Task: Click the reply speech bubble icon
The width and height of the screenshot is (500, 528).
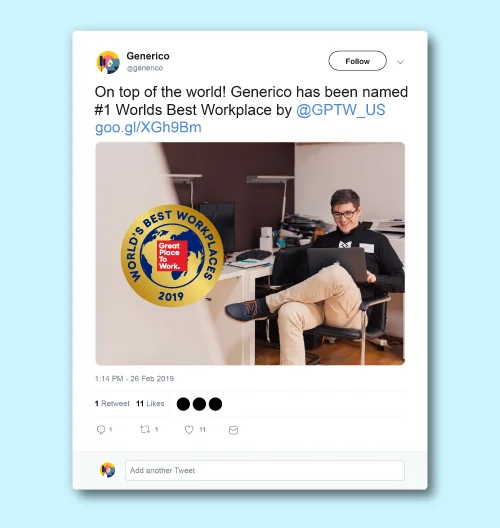Action: click(x=101, y=430)
